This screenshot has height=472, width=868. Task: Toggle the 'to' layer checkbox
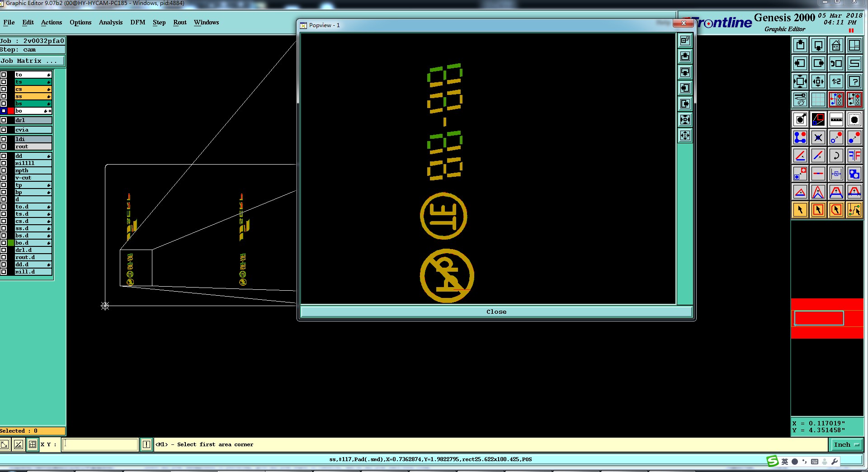[4, 75]
